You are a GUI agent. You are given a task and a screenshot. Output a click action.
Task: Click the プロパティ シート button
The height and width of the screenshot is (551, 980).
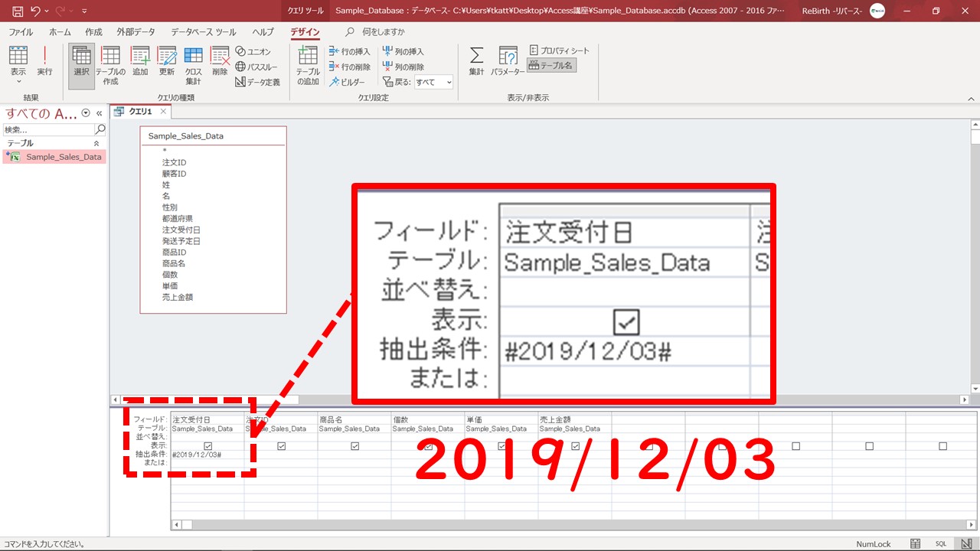pos(559,51)
